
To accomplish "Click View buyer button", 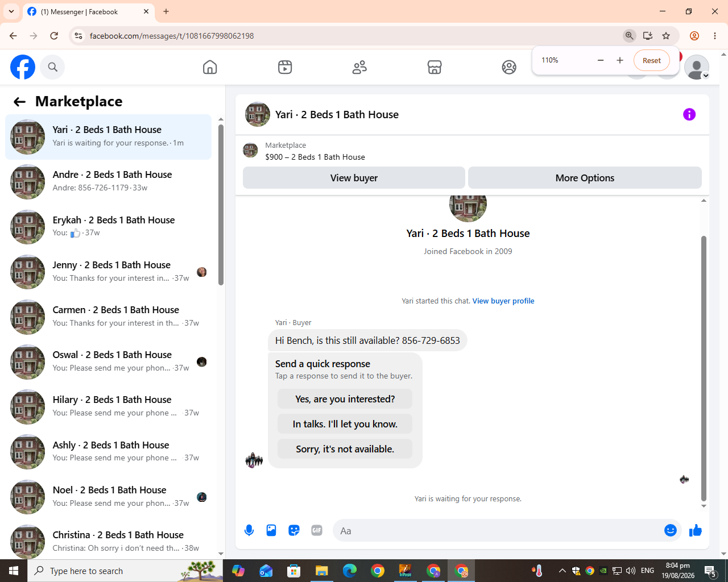I will tap(354, 178).
